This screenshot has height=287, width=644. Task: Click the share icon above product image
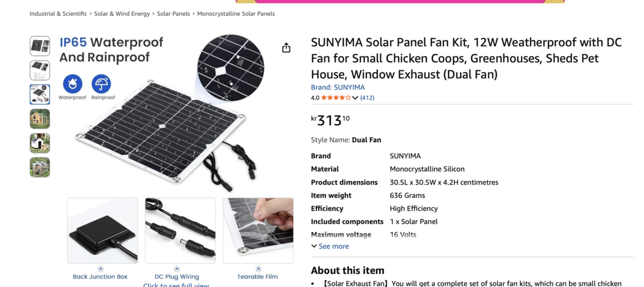(x=286, y=48)
